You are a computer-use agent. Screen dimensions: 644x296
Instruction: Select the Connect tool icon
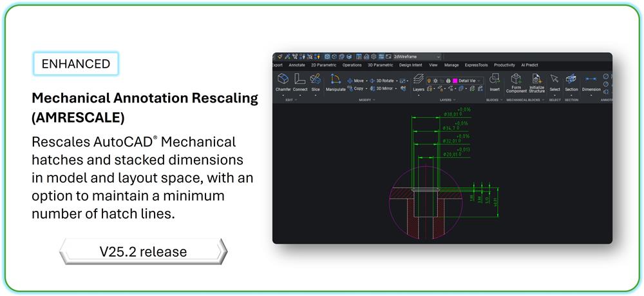(300, 79)
